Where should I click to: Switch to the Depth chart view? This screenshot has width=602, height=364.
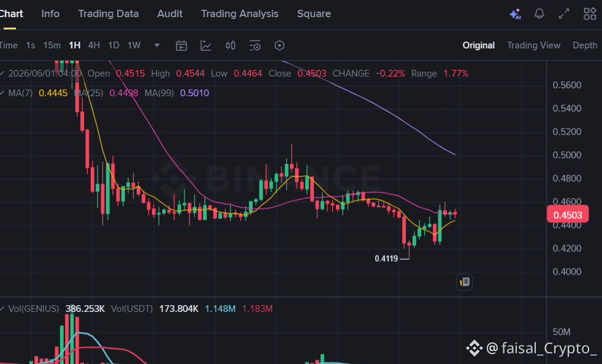click(585, 45)
